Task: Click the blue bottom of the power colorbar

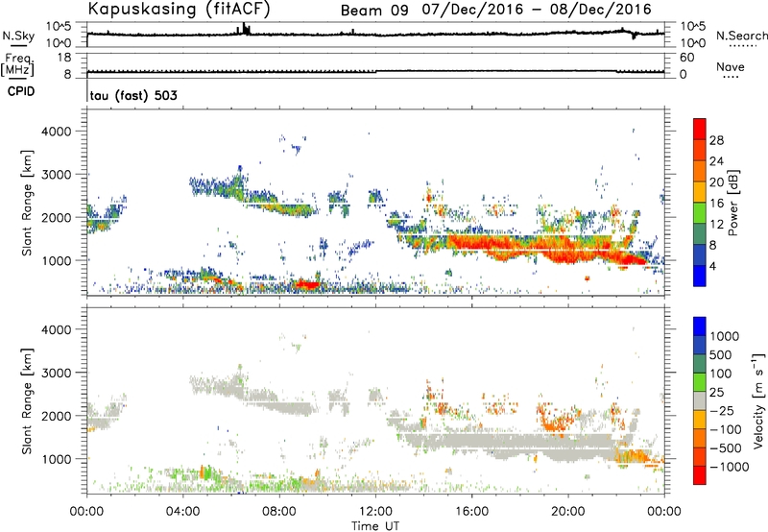Action: click(700, 276)
